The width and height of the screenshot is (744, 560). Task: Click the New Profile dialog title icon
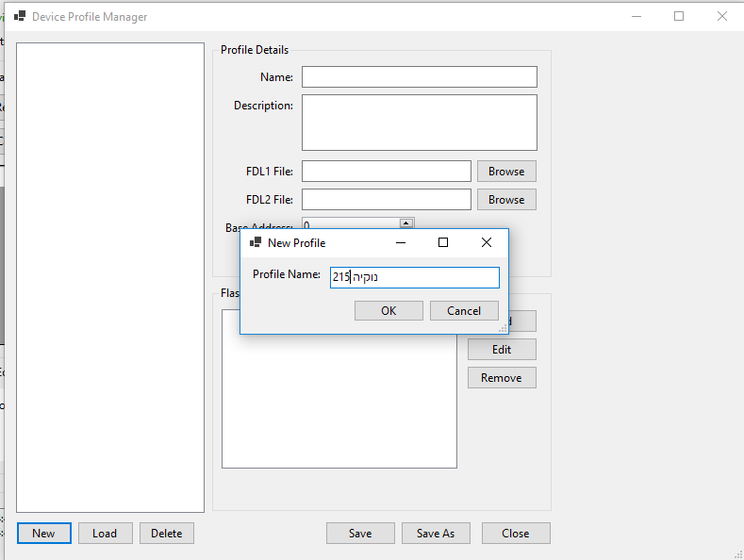tap(255, 242)
